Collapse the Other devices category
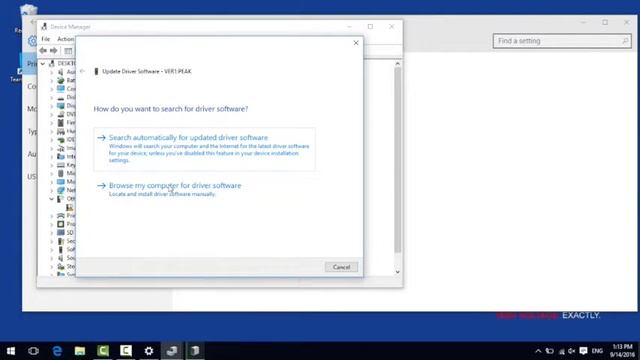 pyautogui.click(x=52, y=199)
